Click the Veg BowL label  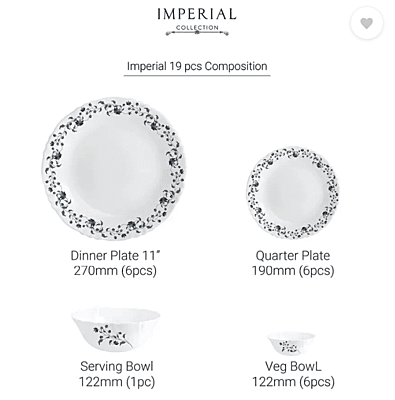point(293,366)
